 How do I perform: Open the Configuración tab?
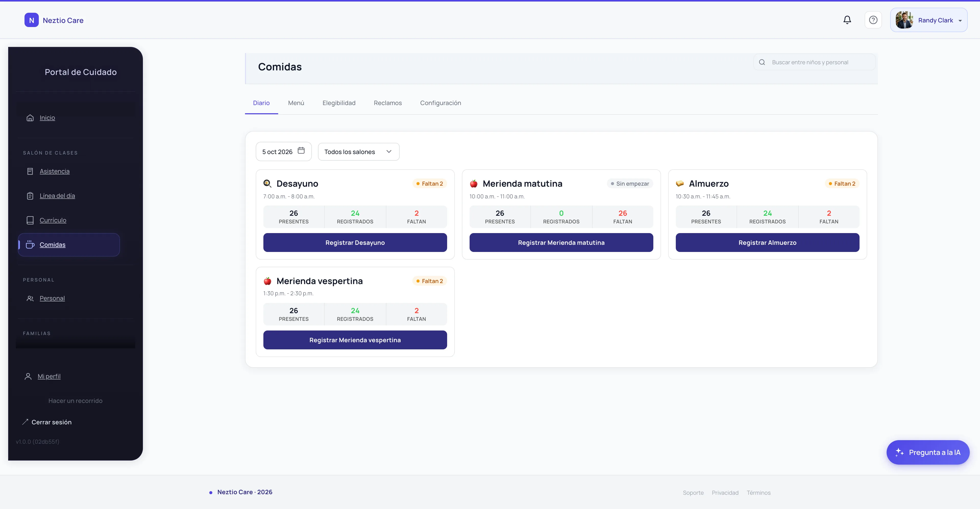440,103
